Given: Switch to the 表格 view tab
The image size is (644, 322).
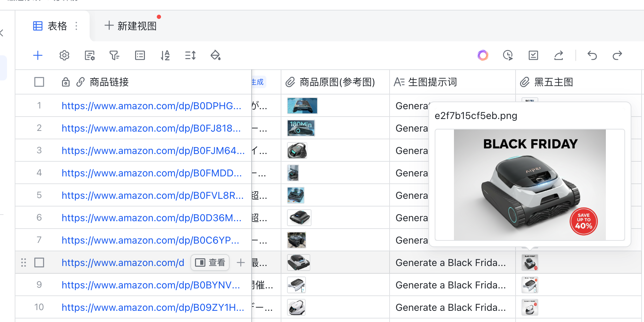Looking at the screenshot, I should click(52, 26).
